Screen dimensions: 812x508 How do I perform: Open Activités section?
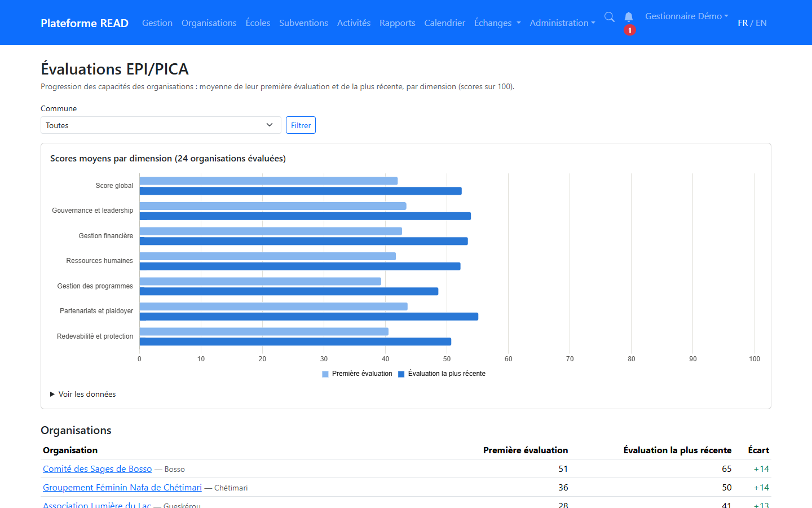[x=354, y=23]
